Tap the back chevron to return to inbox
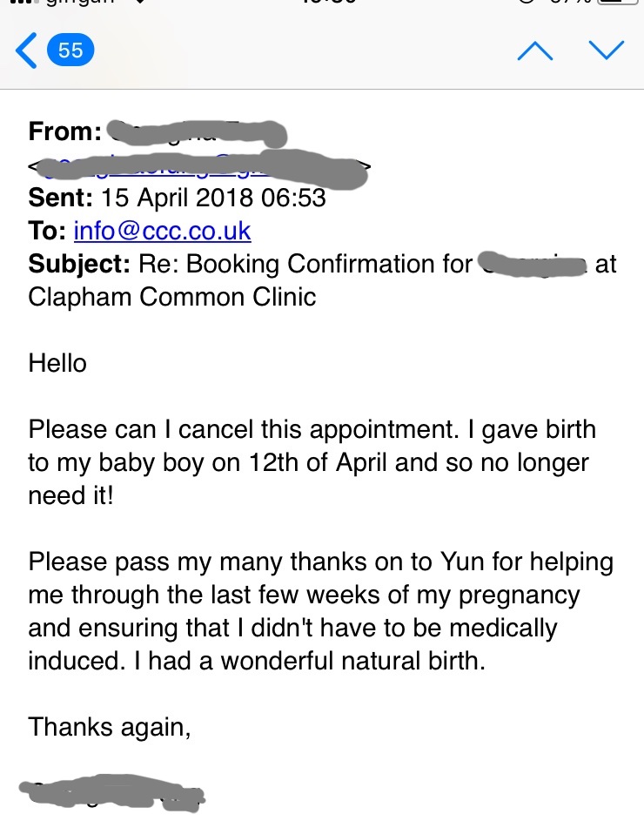The width and height of the screenshot is (644, 834). (x=26, y=50)
